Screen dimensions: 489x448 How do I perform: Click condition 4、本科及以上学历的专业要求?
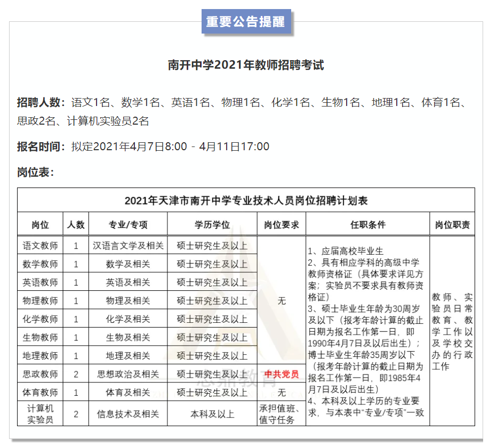coord(366,406)
